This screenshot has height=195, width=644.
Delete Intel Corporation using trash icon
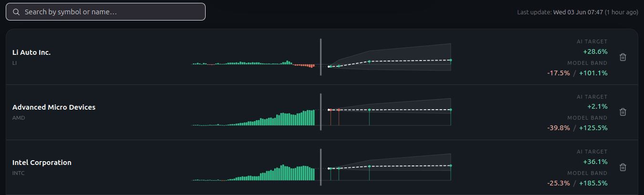pyautogui.click(x=623, y=167)
